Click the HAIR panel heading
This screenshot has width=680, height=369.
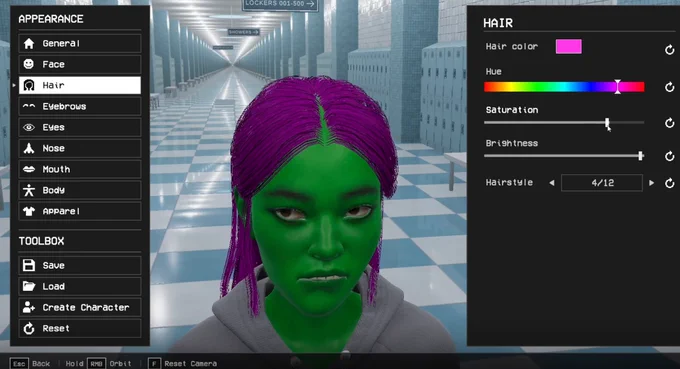pyautogui.click(x=498, y=23)
